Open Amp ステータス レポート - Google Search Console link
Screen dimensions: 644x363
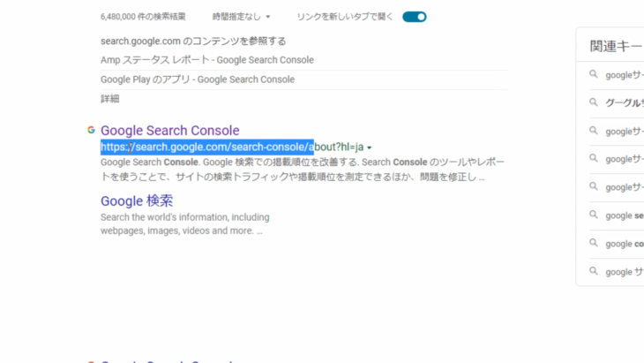pos(207,60)
